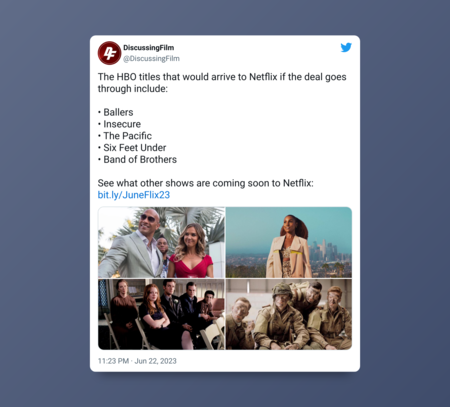Open the DiscussingFilm profile avatar
Viewport: 450px width, 407px height.
coord(109,53)
